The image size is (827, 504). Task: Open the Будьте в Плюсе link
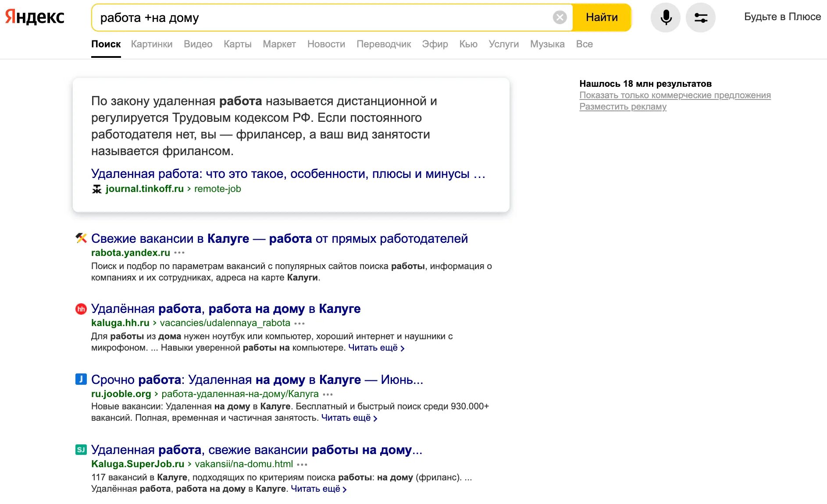tap(782, 17)
